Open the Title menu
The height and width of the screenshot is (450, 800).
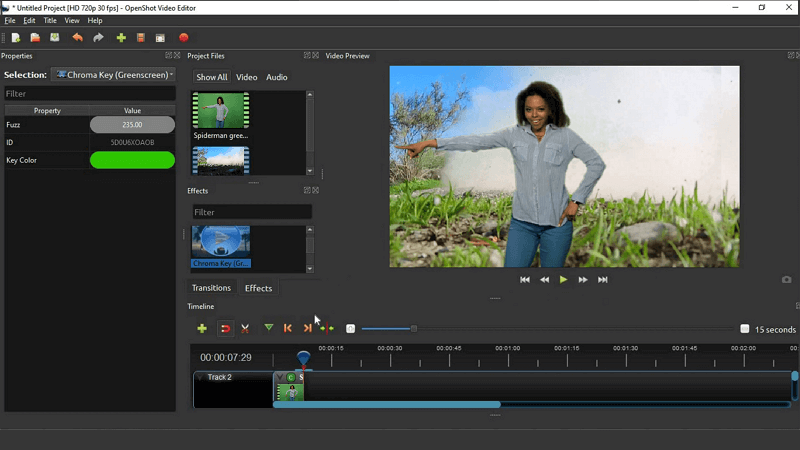coord(50,20)
